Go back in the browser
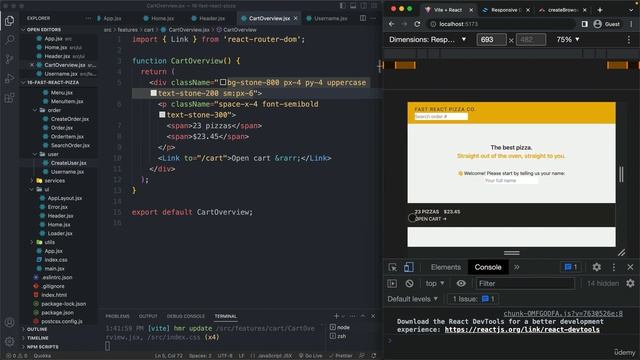640x360 pixels. pos(392,24)
